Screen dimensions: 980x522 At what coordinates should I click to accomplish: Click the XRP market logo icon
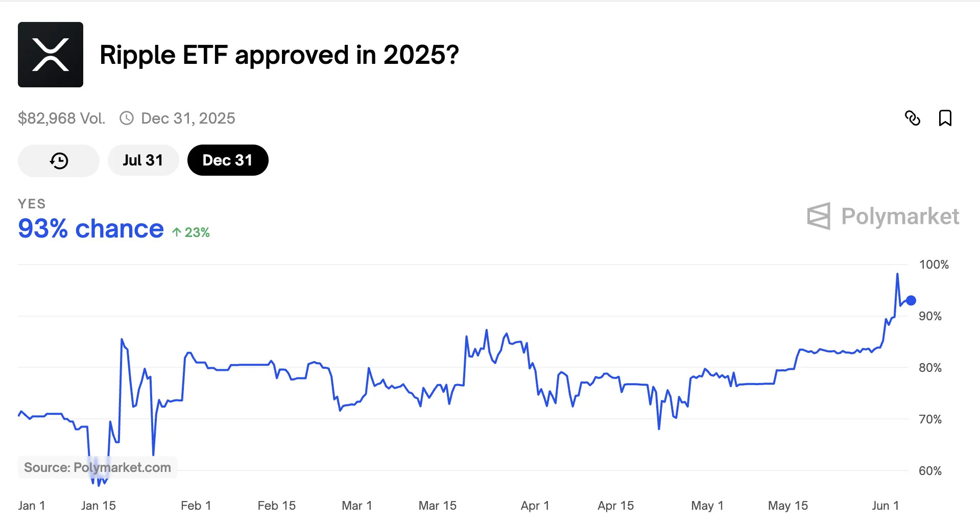point(50,53)
